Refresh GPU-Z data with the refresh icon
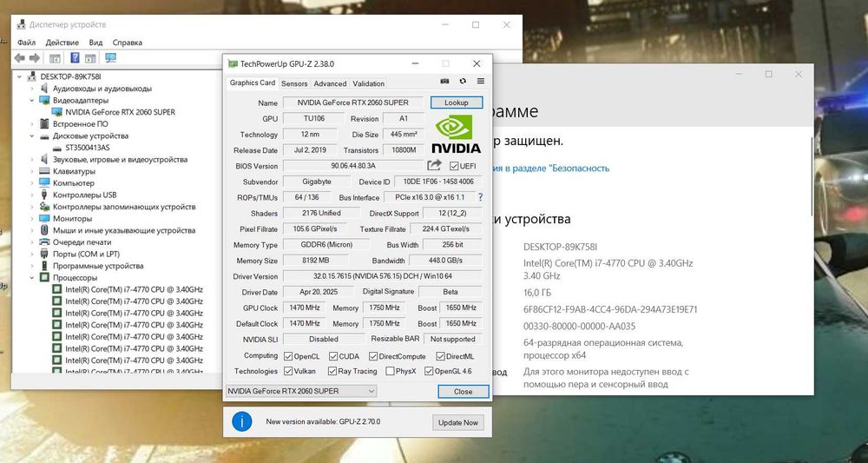 [463, 81]
